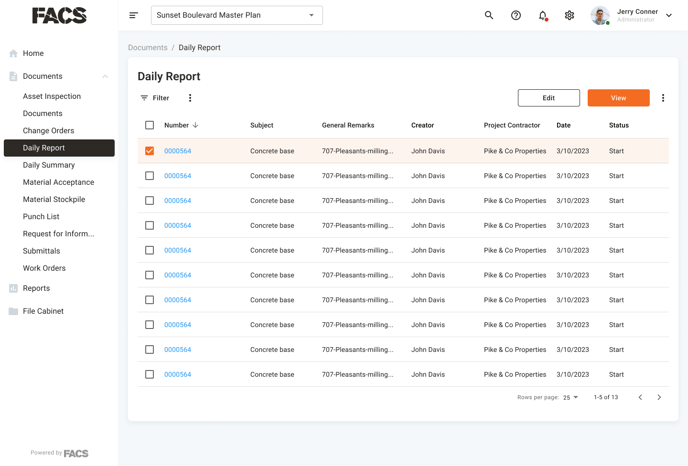This screenshot has width=688, height=466.
Task: Open Submittals in the sidebar
Action: [x=41, y=251]
